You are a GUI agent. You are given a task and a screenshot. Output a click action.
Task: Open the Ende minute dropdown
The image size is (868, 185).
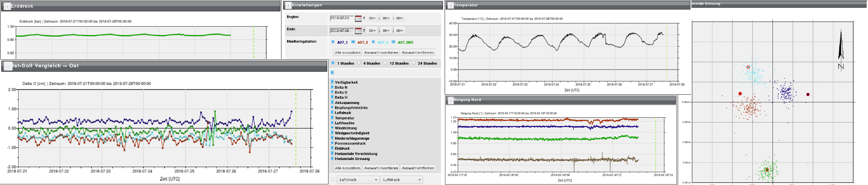pyautogui.click(x=386, y=31)
